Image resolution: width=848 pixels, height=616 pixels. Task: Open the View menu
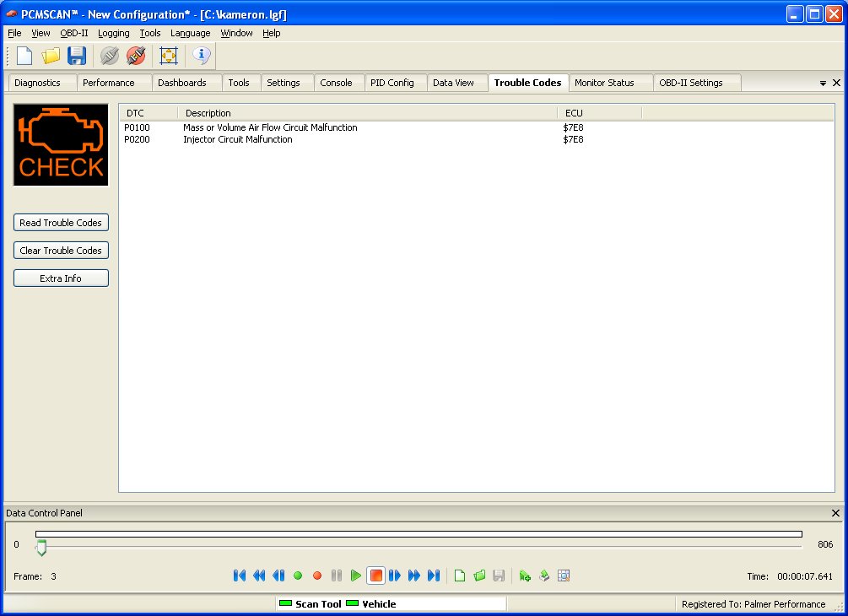click(41, 33)
